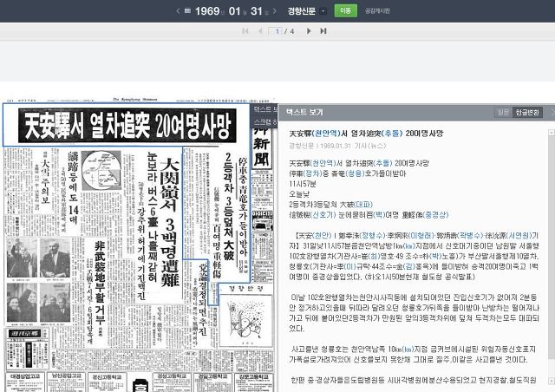Close the 텍스트 보기 panel
Image resolution: width=555 pixels, height=392 pixels.
(x=552, y=112)
